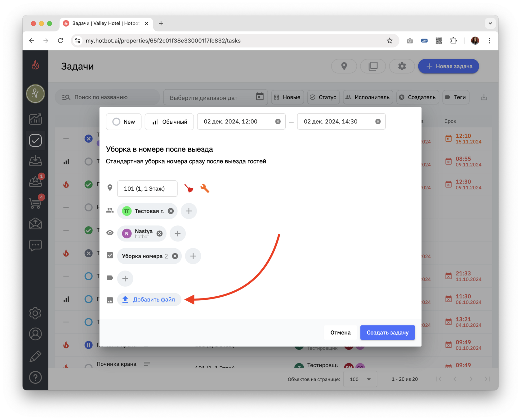Viewport: 521px width, 420px height.
Task: Select the Задачи | Valley Hotel browser tab
Action: [105, 23]
